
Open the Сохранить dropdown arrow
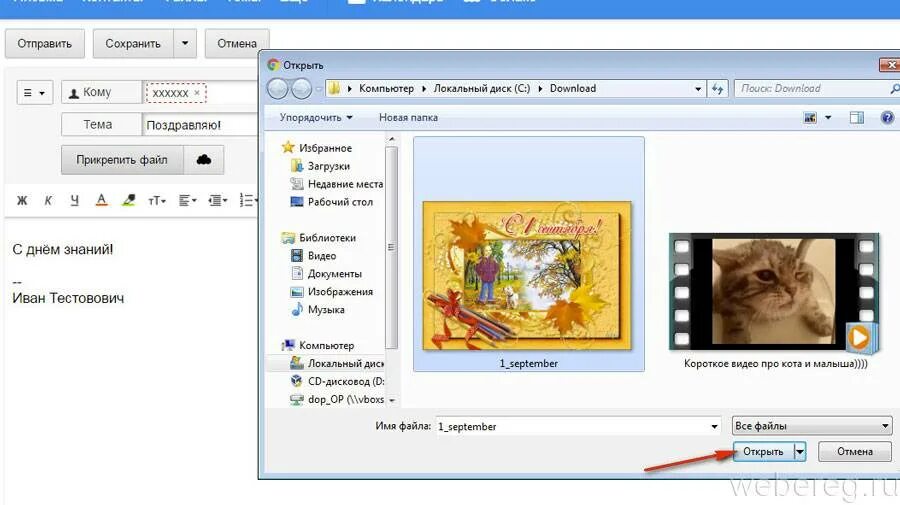185,44
